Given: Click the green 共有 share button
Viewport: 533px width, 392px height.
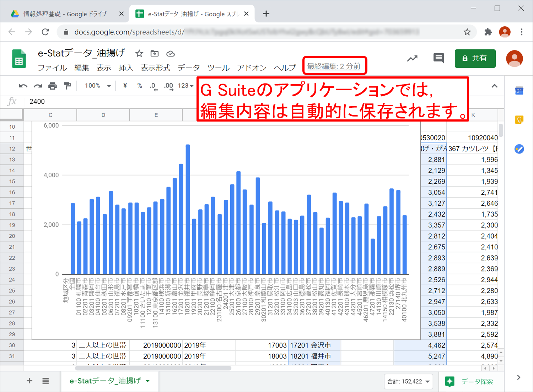Looking at the screenshot, I should tap(475, 58).
